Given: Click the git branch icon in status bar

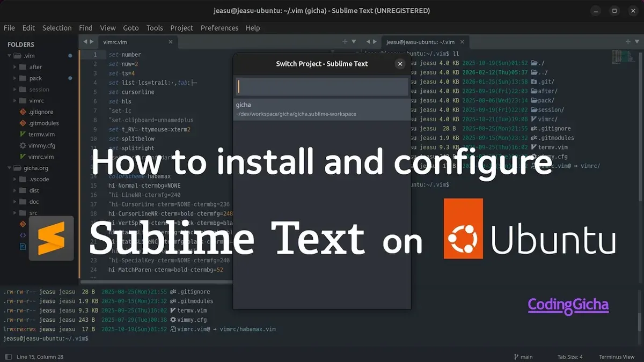Looking at the screenshot, I should tap(516, 357).
